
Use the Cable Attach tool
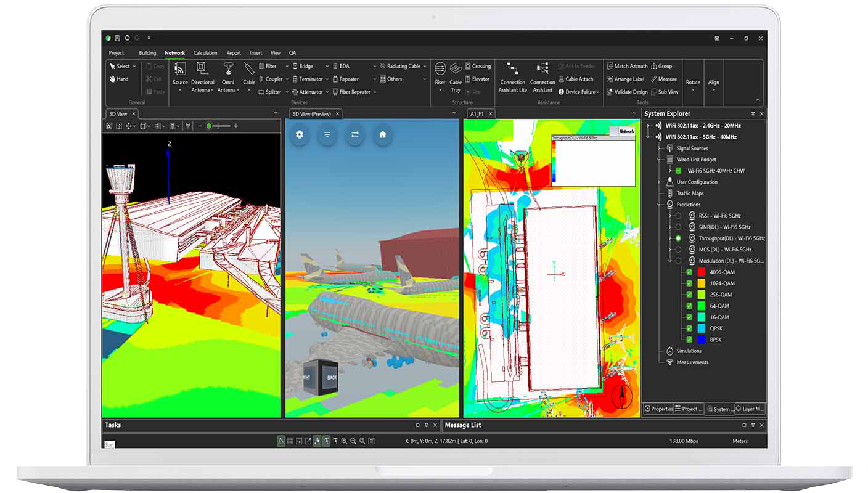(576, 79)
